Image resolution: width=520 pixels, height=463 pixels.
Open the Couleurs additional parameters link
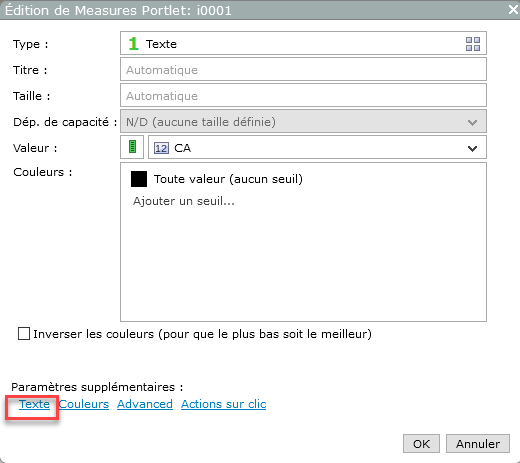(84, 404)
